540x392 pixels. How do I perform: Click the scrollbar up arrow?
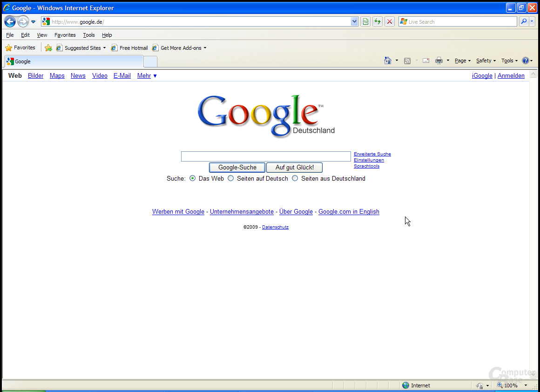[533, 74]
